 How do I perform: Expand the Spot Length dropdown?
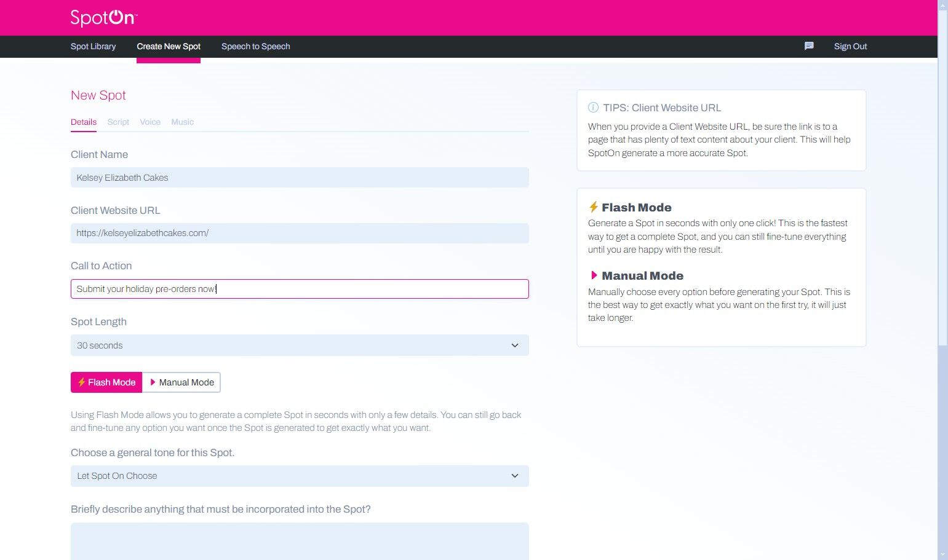(300, 345)
